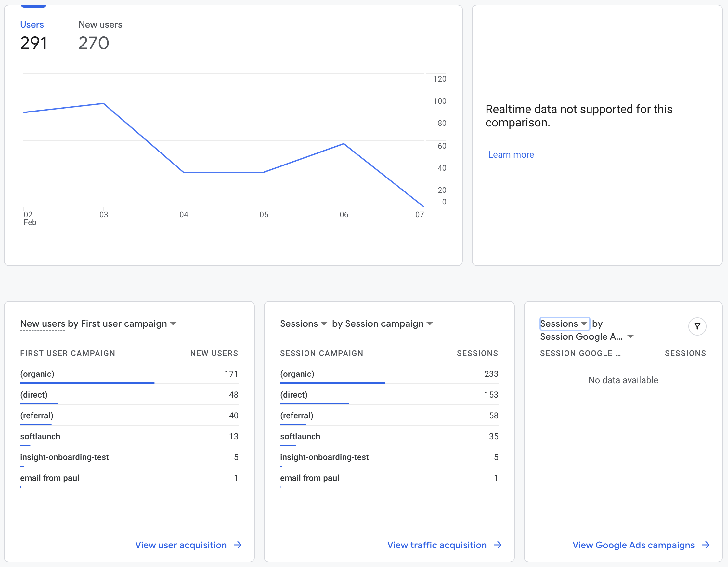The width and height of the screenshot is (728, 567).
Task: Click the 02 Feb date label on the chart
Action: 30,218
